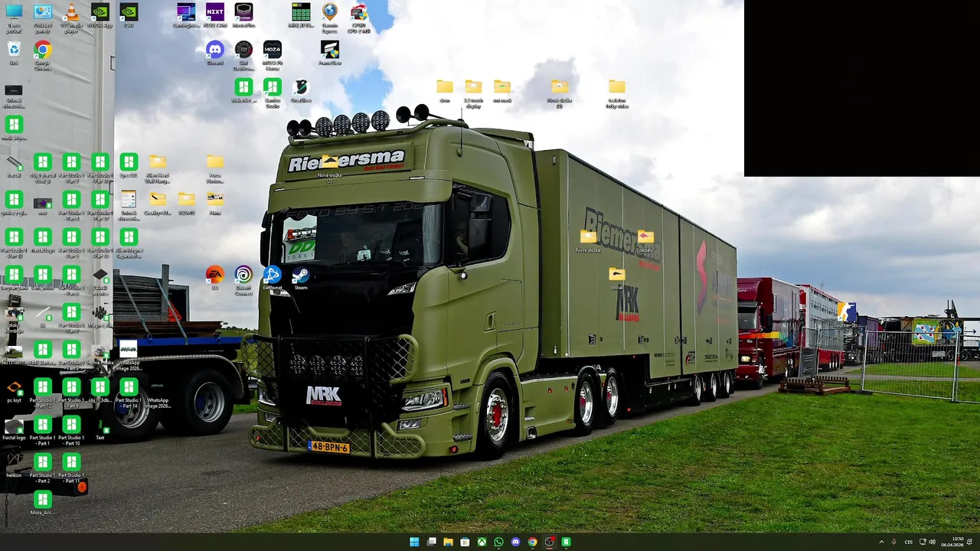Select the MINI_KEYB desktop shortcut
980x551 pixels.
pos(301,15)
